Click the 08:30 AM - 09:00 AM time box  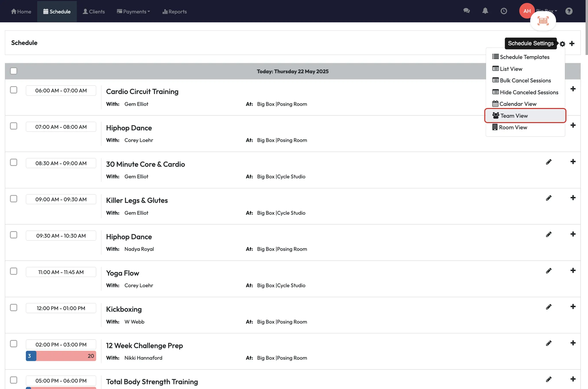[61, 163]
